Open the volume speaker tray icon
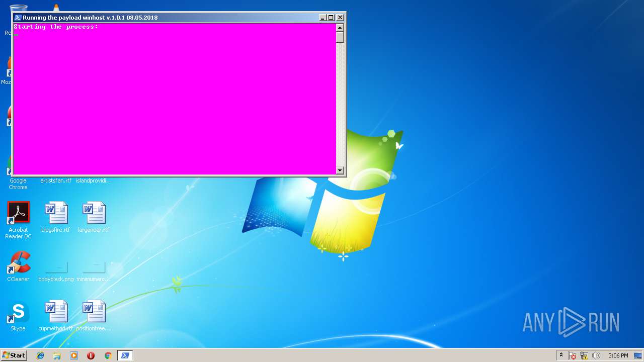Image resolution: width=644 pixels, height=362 pixels. 596,355
